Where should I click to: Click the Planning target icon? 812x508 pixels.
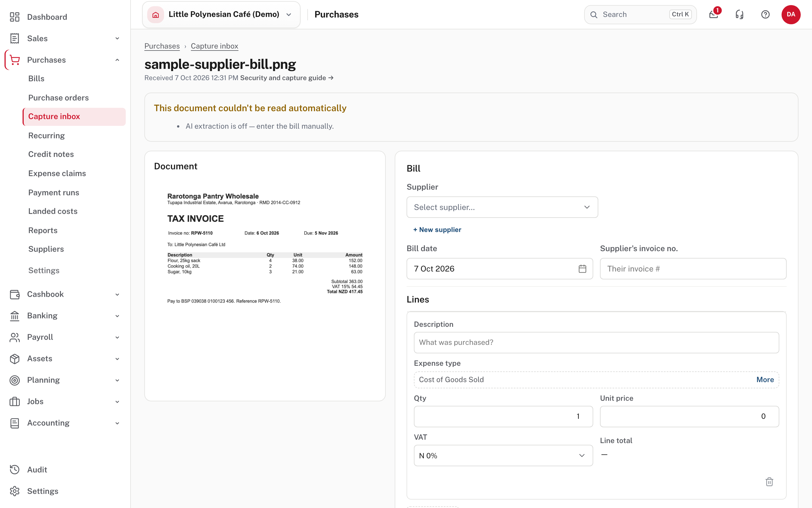pyautogui.click(x=14, y=380)
